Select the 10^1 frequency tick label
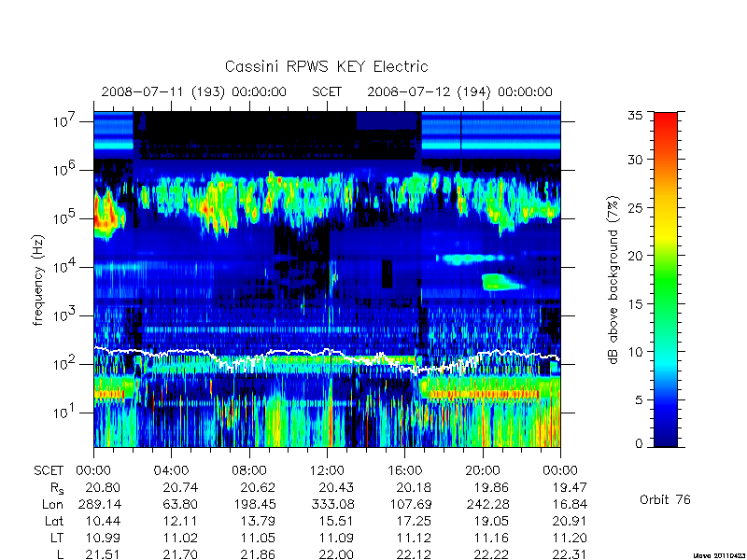This screenshot has width=747, height=560. pos(66,412)
